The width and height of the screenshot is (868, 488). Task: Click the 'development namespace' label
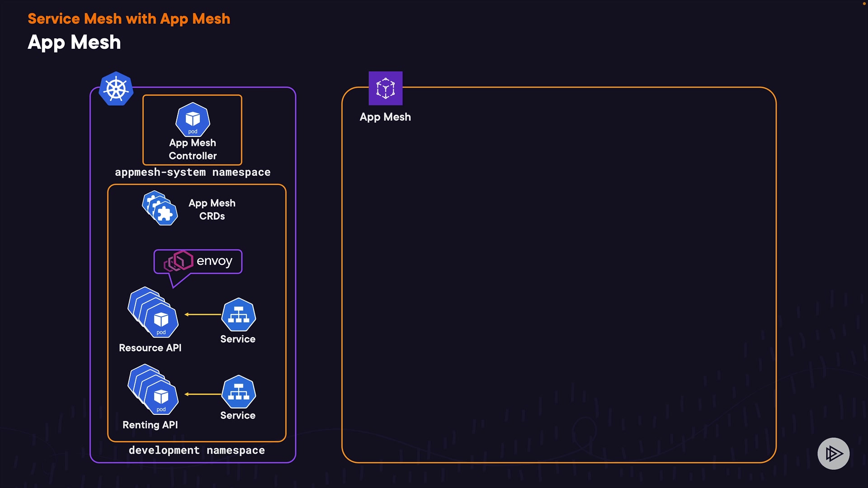[x=197, y=450]
